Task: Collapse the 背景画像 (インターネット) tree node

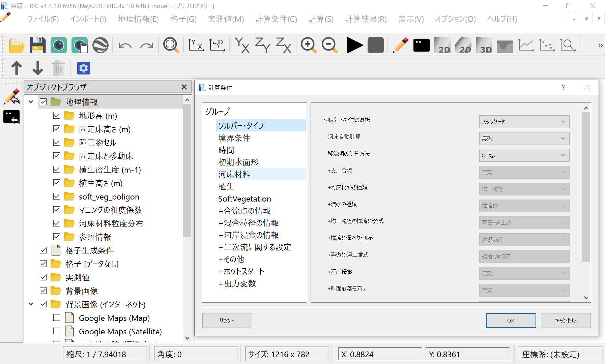Action: [31, 304]
